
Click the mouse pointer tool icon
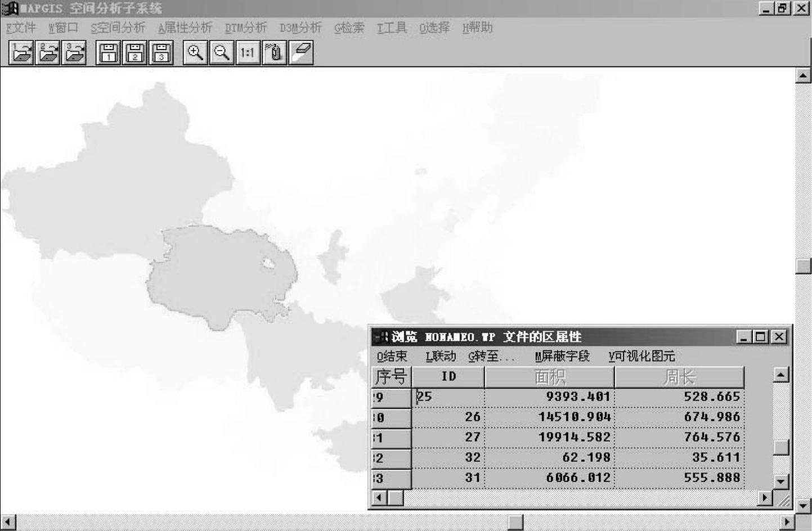[x=275, y=53]
